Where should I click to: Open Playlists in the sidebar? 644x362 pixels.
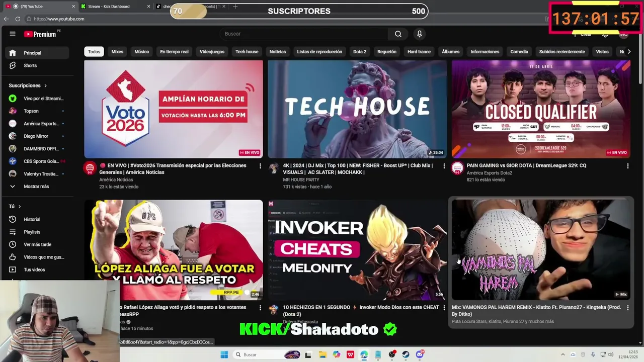(x=37, y=232)
